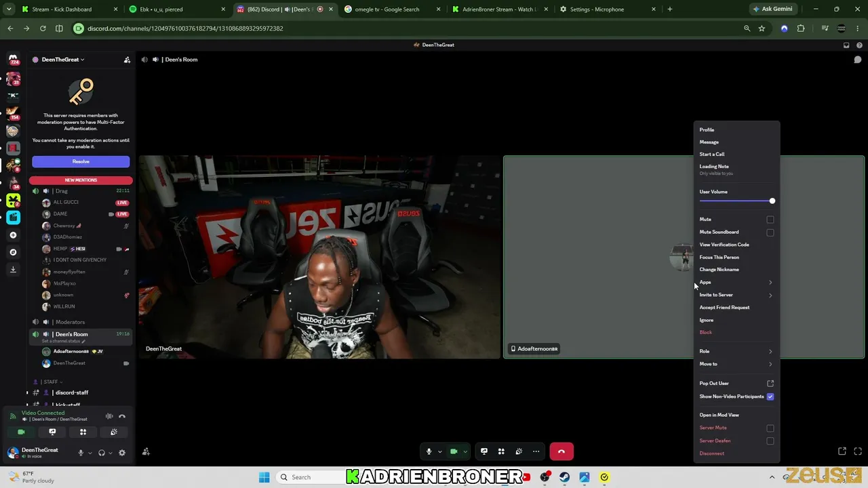
Task: Uncheck Show Non-Video Participants
Action: click(x=770, y=396)
